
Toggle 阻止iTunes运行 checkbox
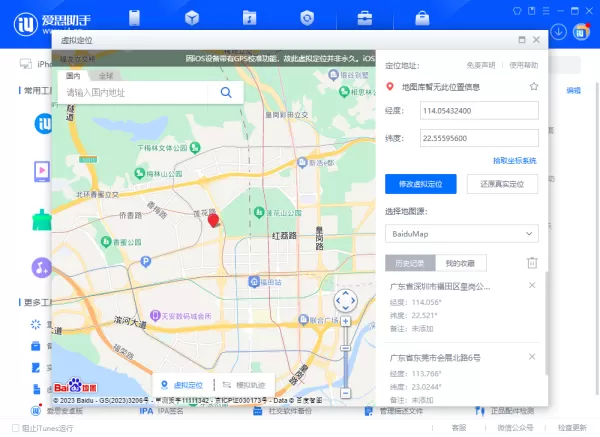(16, 427)
